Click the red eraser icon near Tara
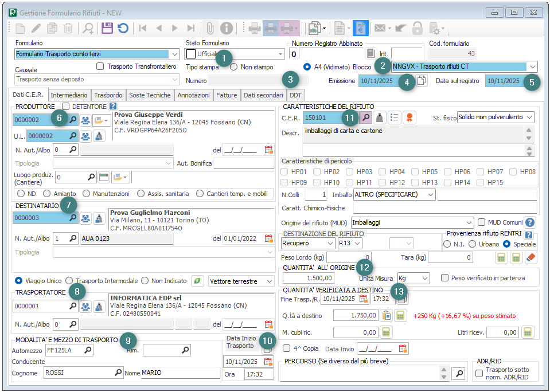The width and height of the screenshot is (550, 392). click(531, 258)
